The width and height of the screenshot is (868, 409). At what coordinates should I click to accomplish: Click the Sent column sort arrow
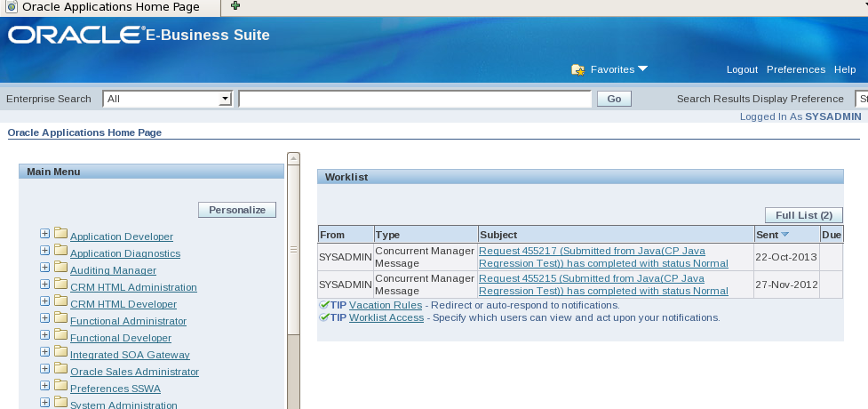[x=784, y=235]
